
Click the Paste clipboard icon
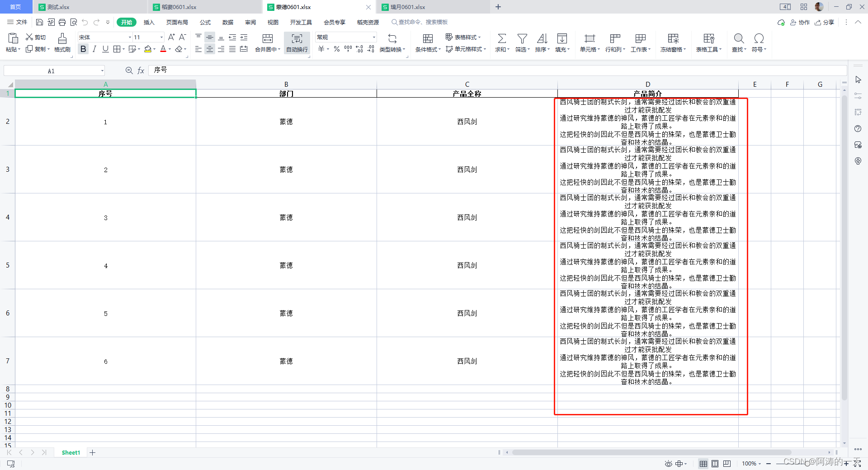click(x=13, y=38)
